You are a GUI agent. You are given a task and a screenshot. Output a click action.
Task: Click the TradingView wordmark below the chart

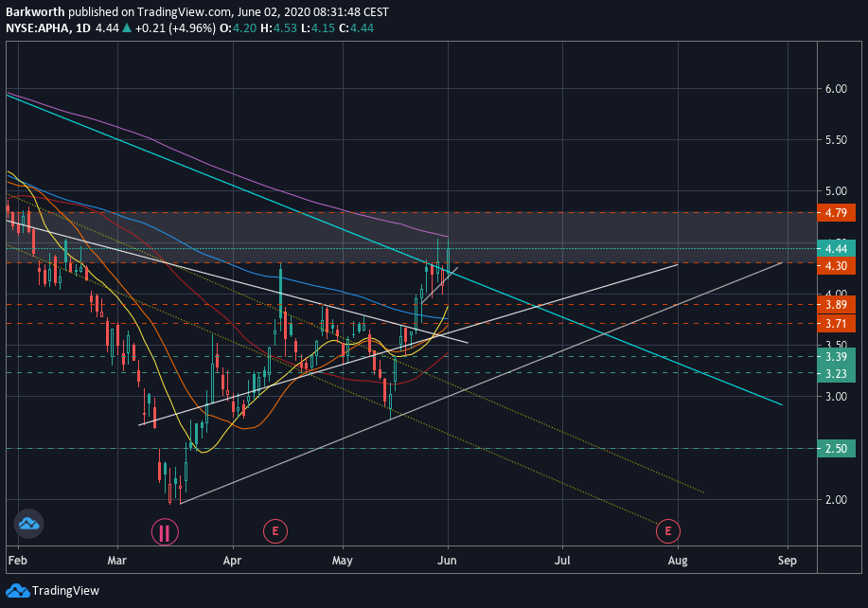pos(65,591)
